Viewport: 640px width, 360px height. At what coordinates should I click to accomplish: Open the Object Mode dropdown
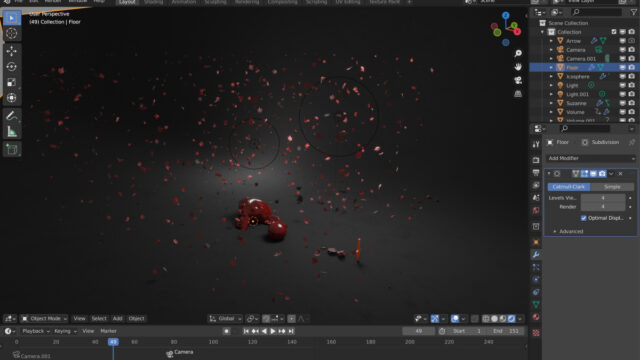point(44,318)
